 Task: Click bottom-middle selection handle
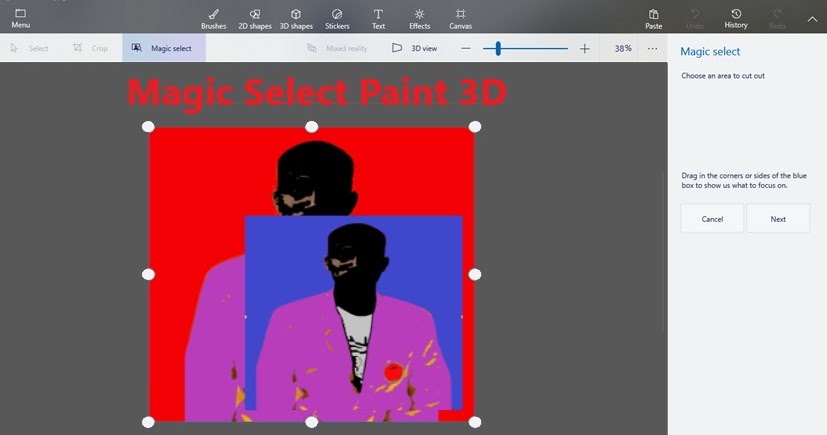[x=312, y=422]
